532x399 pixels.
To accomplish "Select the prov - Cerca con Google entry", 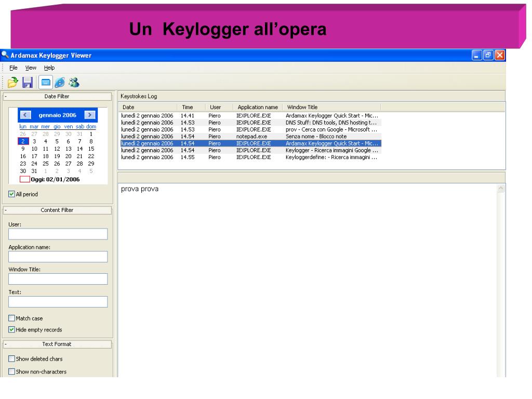I will coord(251,129).
